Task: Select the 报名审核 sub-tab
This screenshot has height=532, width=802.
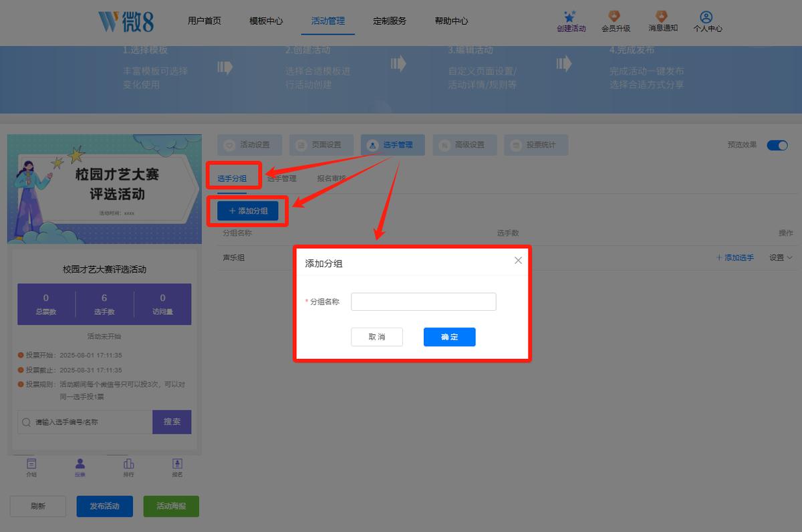Action: click(331, 178)
